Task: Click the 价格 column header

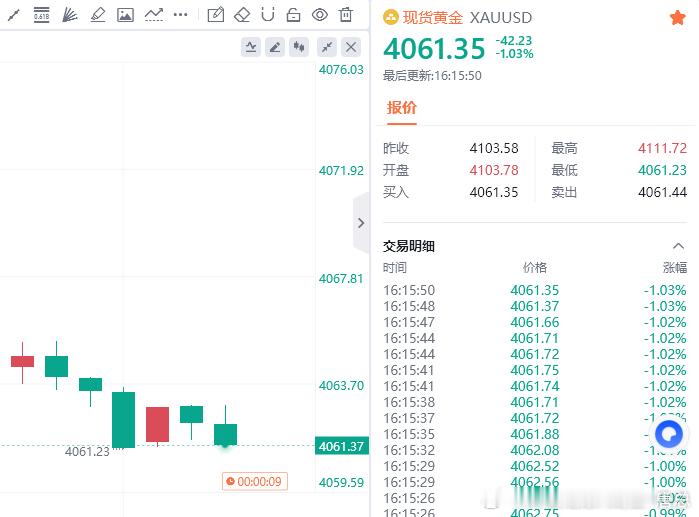Action: [x=535, y=267]
